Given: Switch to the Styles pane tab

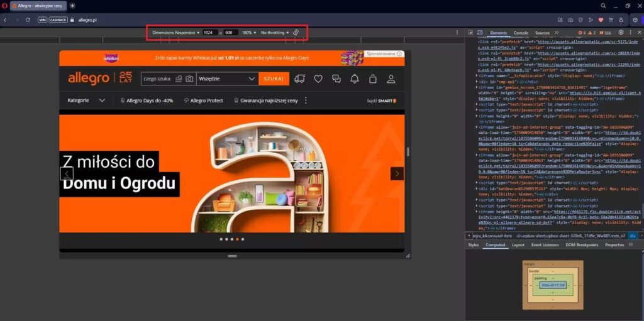Looking at the screenshot, I should [x=473, y=244].
